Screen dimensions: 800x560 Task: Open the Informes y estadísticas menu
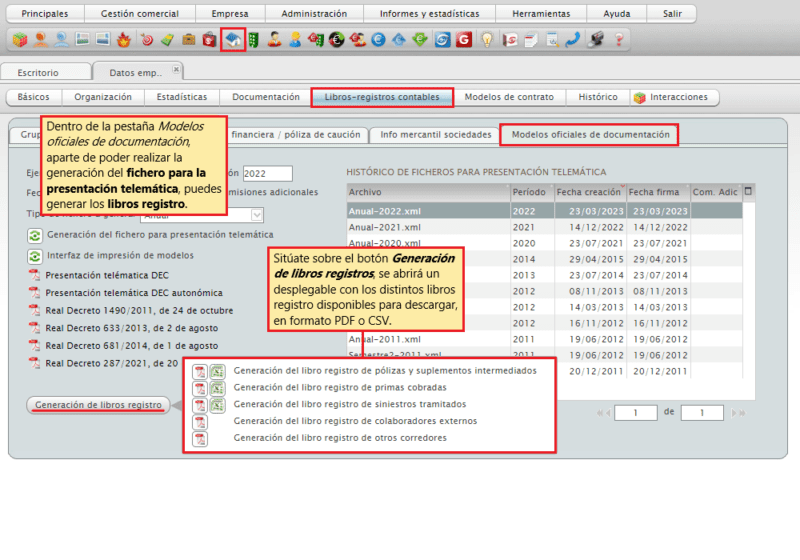[x=422, y=14]
